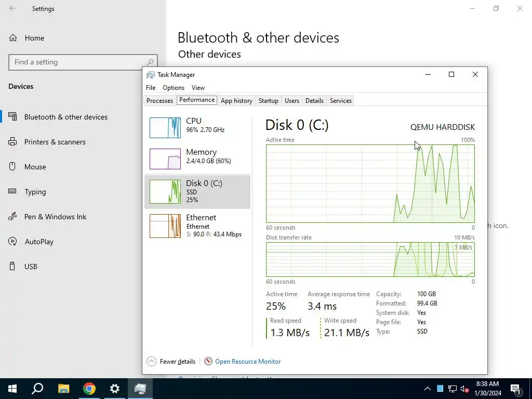Click the 100 GB capacity value

pyautogui.click(x=427, y=294)
